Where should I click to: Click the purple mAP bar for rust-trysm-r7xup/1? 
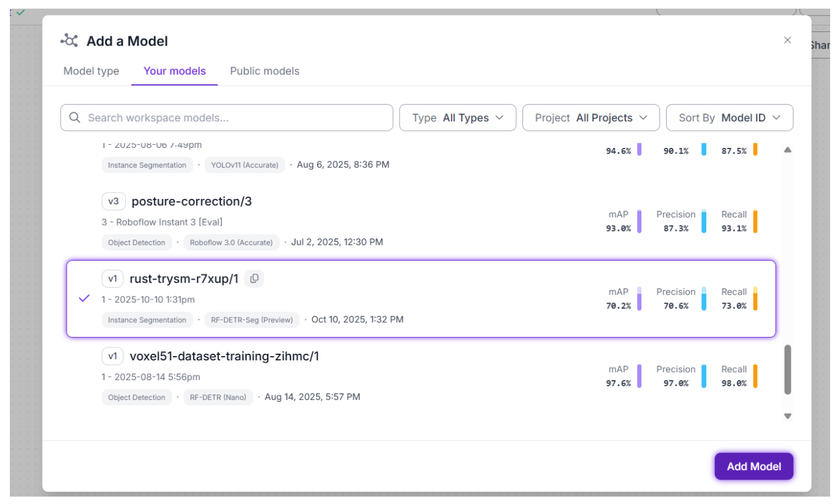640,299
